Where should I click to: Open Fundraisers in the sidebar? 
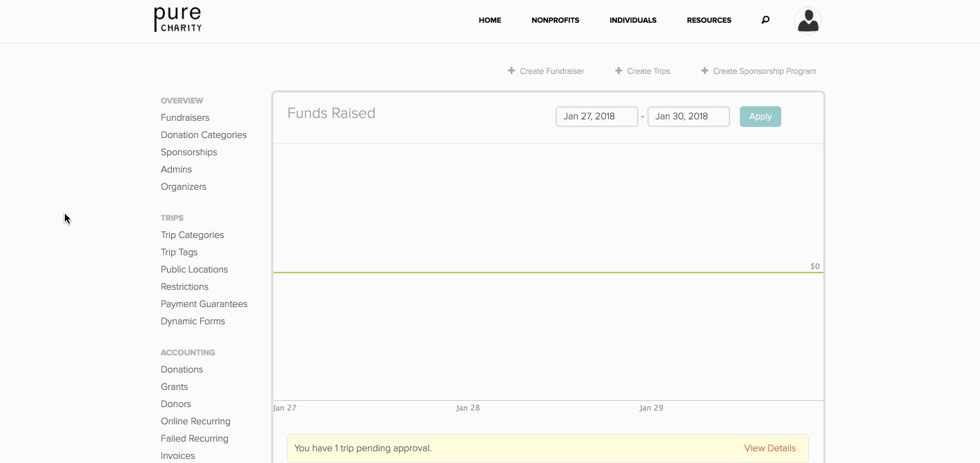coord(185,117)
